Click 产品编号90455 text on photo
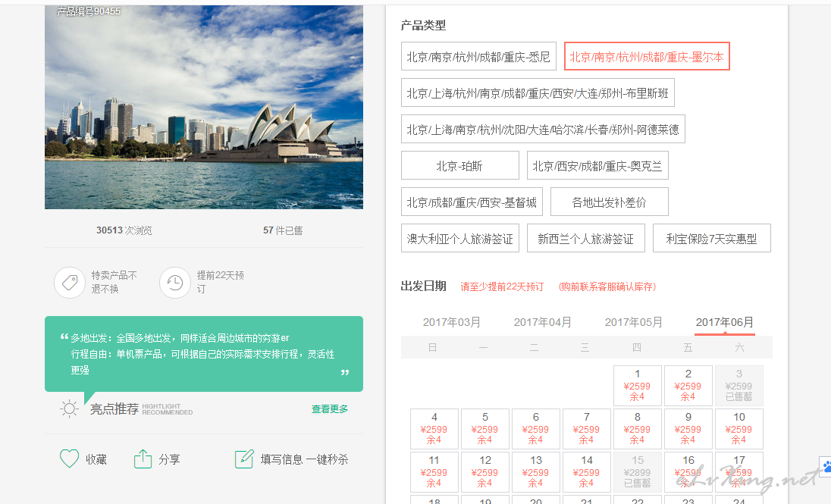This screenshot has height=504, width=831. [89, 11]
